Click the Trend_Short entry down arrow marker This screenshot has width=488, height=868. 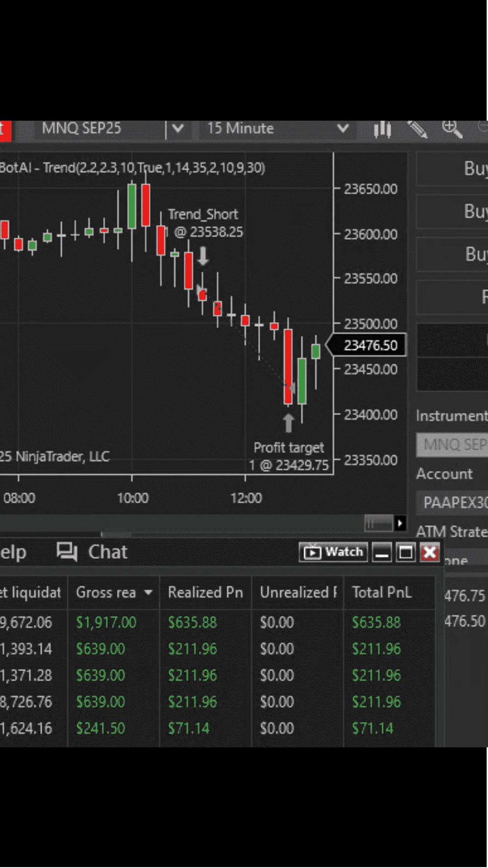tap(203, 255)
